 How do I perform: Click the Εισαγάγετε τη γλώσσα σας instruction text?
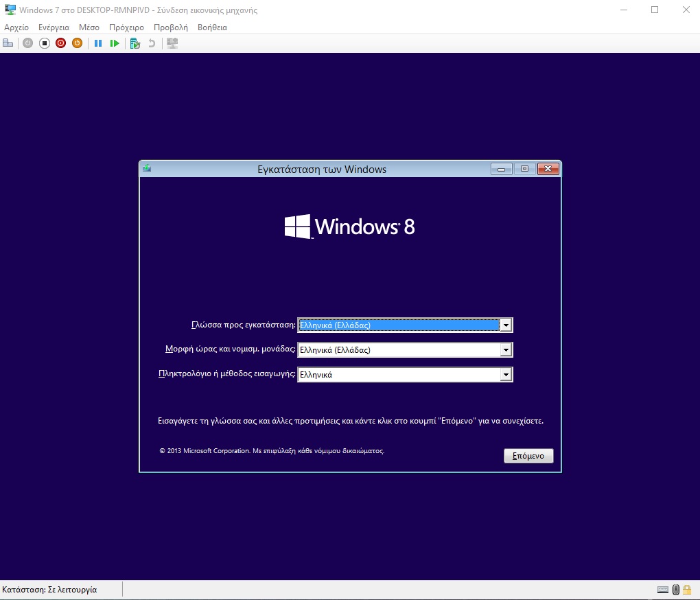point(351,421)
